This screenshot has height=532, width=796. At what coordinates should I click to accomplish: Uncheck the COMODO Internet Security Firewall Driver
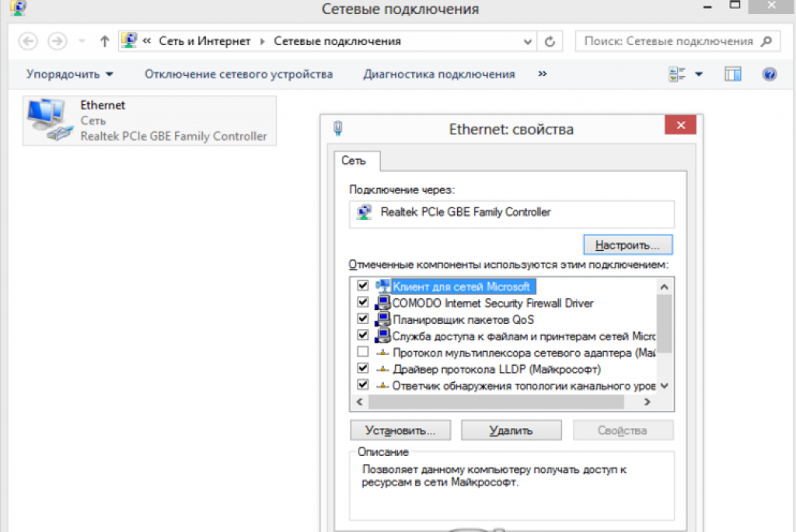click(x=362, y=303)
